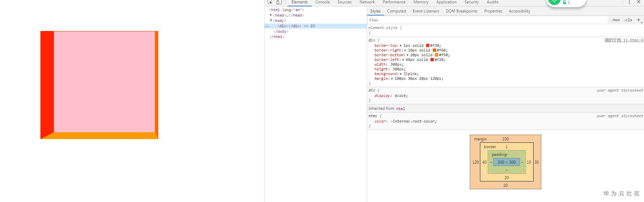This screenshot has width=644, height=202.
Task: Switch to the Elements tab
Action: (299, 2)
